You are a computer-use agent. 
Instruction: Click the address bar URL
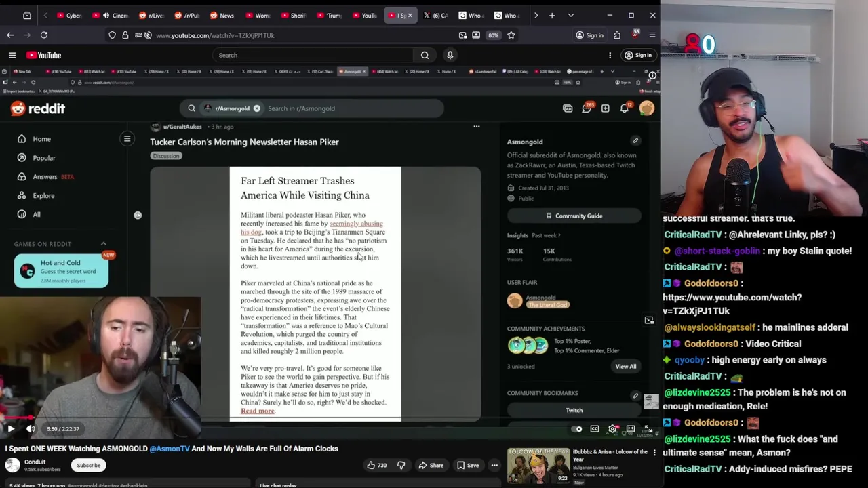[x=215, y=35]
